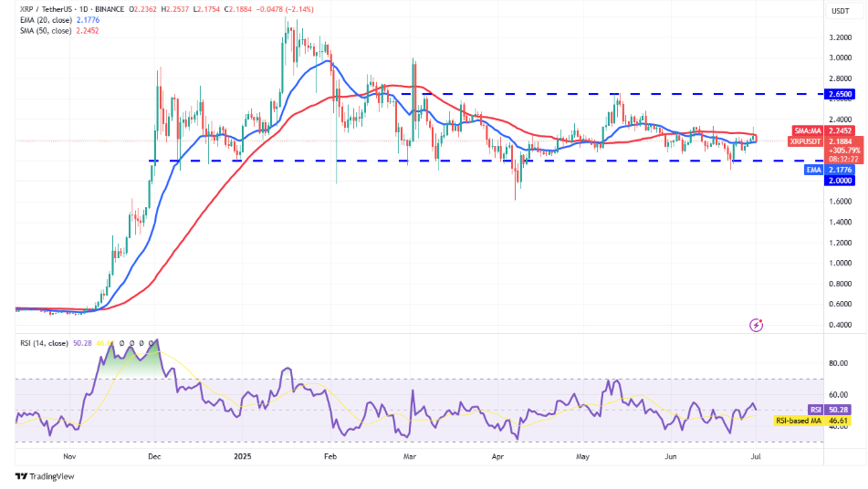This screenshot has width=868, height=489.
Task: Click the 2.6500 resistance price label
Action: 840,94
